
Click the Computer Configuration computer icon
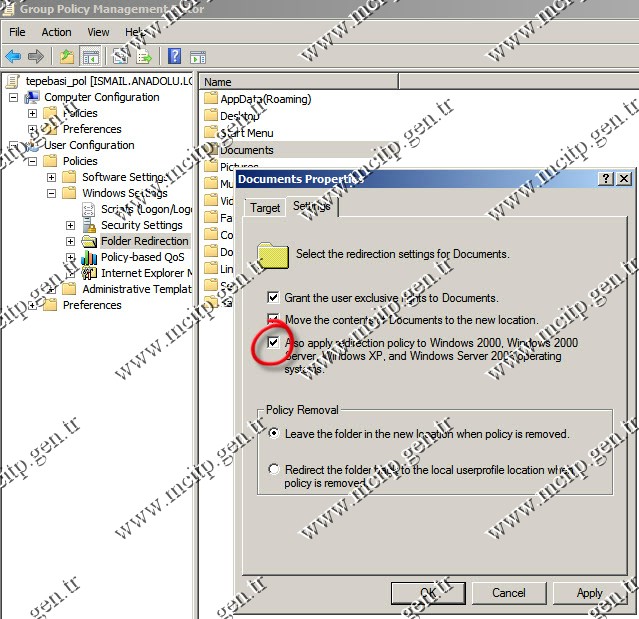pyautogui.click(x=32, y=97)
